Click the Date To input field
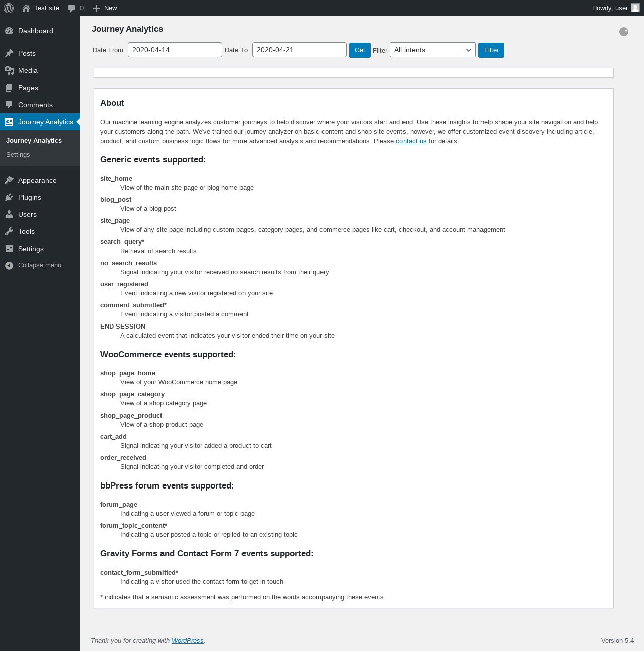 pos(299,50)
